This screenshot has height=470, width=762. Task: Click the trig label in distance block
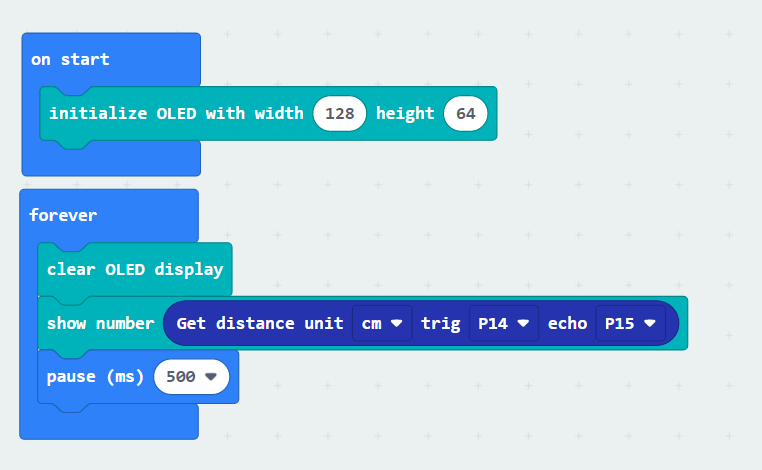click(x=440, y=323)
